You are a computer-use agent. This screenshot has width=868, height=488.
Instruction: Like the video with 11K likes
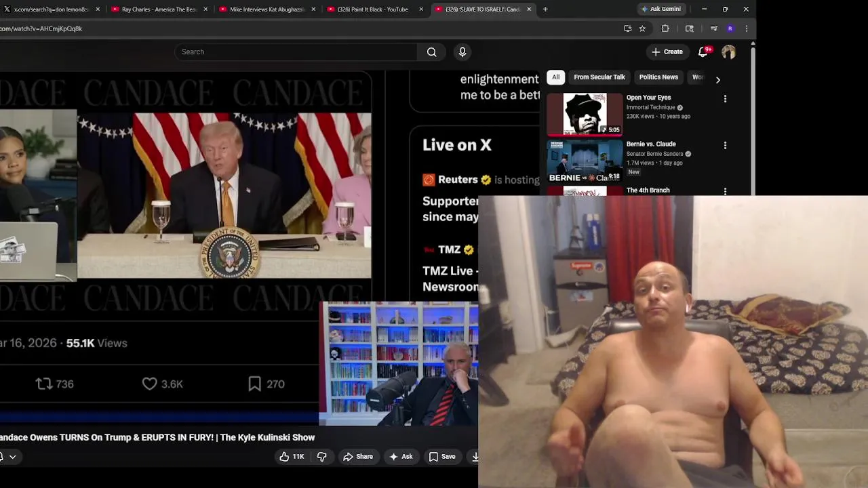(292, 457)
